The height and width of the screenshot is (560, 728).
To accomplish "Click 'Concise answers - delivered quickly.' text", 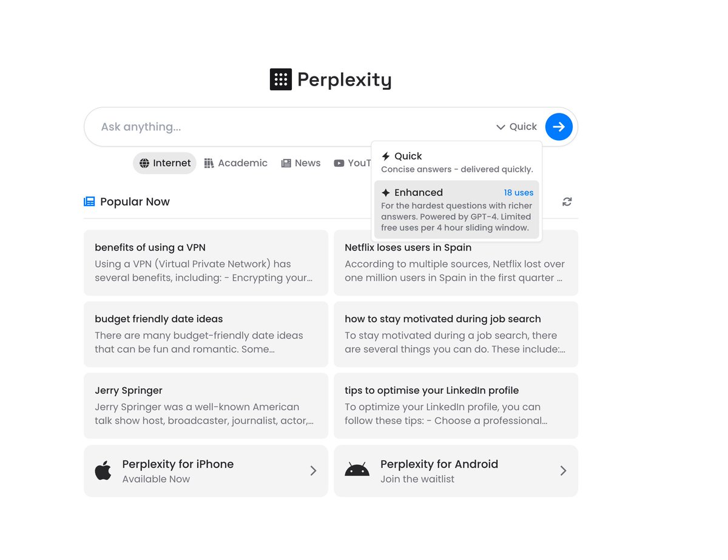I will 457,169.
